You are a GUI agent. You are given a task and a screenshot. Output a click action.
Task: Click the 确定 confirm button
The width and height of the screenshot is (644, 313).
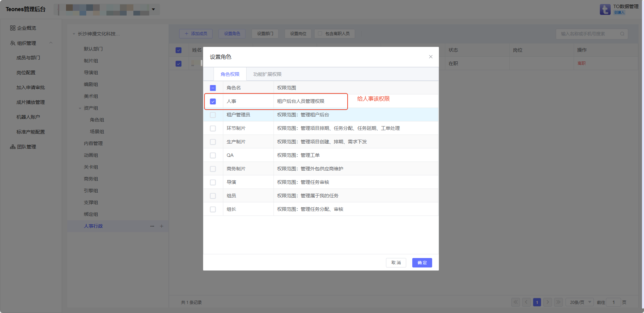tap(422, 263)
